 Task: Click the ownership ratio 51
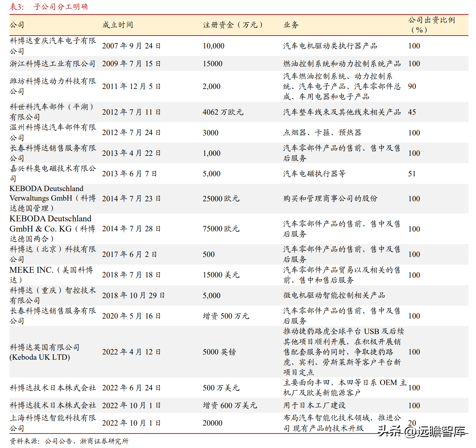coord(412,174)
